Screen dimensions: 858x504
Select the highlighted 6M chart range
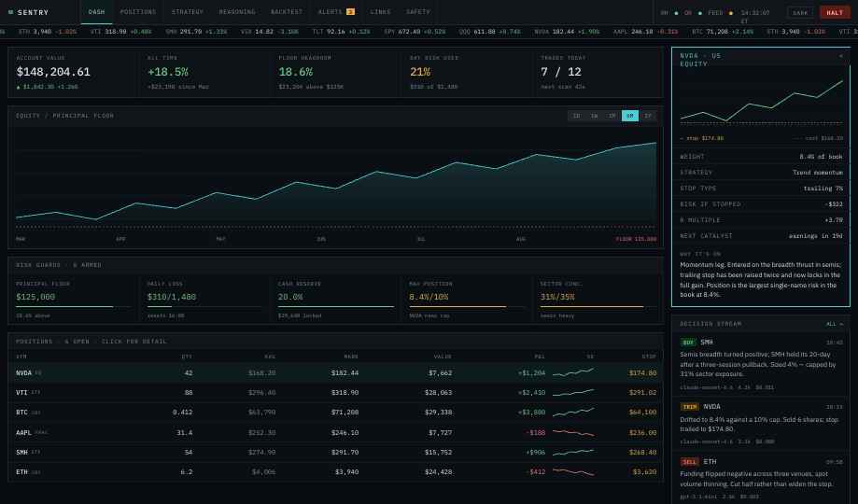coord(630,116)
